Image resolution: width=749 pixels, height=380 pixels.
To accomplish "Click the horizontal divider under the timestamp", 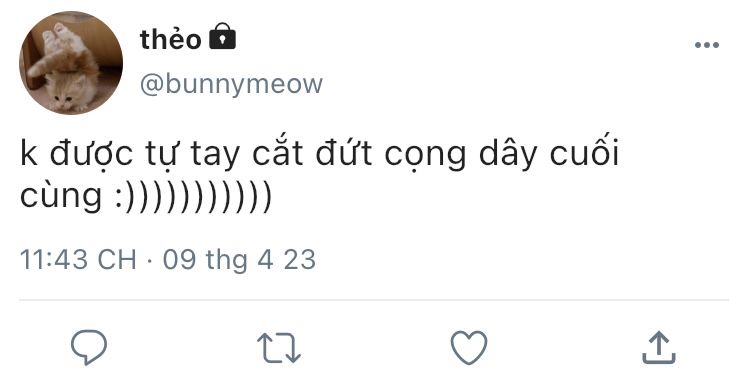I will [x=374, y=300].
